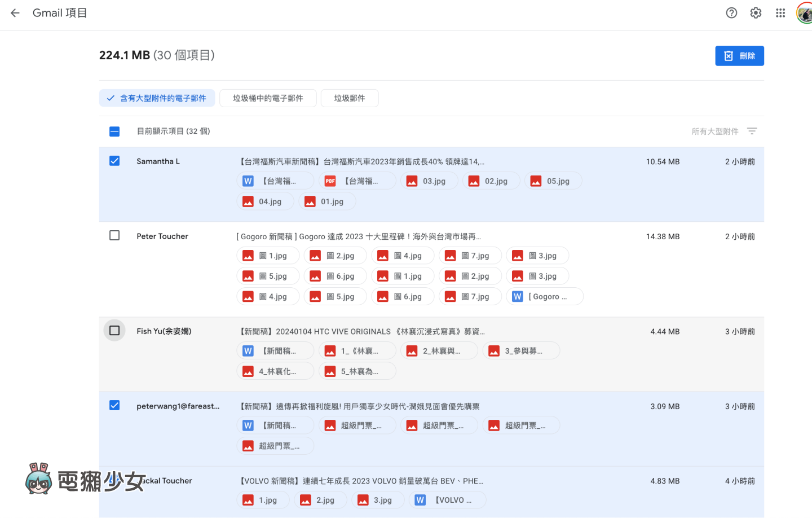Open the 5_林襄為 image attachment
Screen dimensions: 812x518
358,371
